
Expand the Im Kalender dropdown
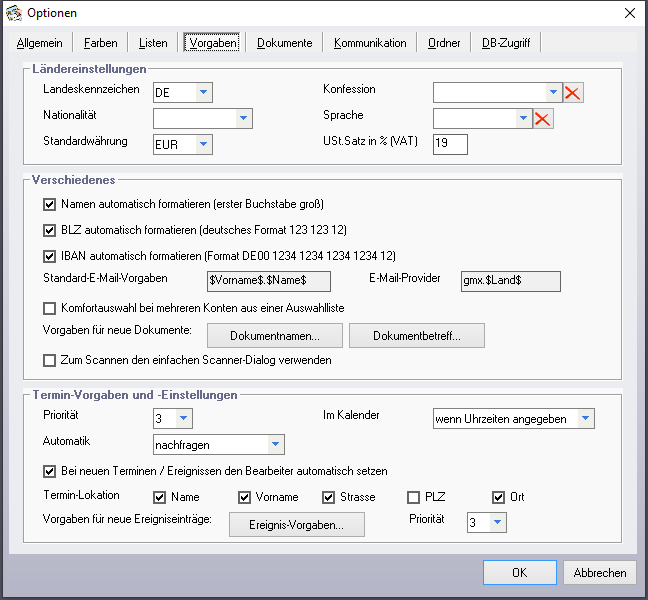tap(585, 418)
